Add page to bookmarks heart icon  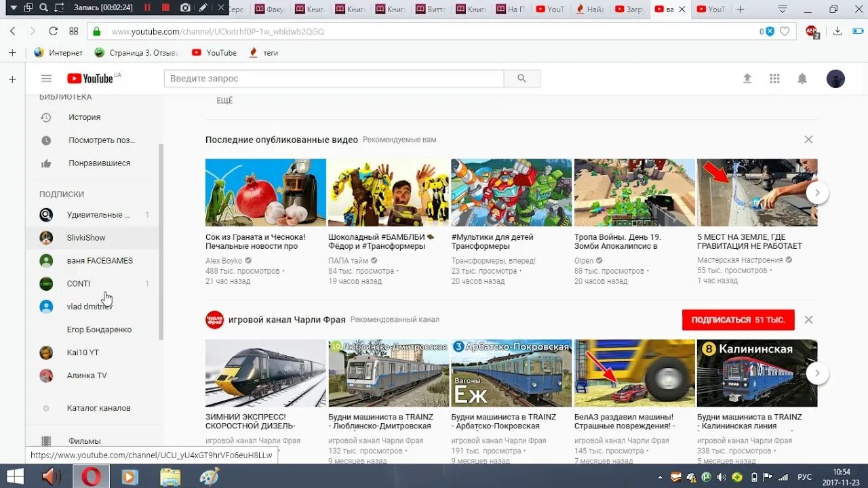pos(785,31)
